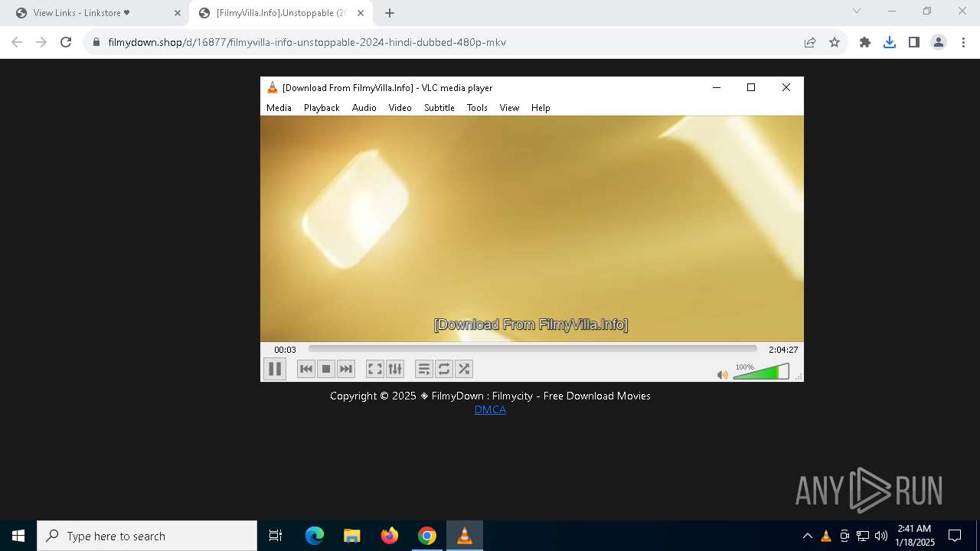Open the Video menu
Viewport: 980px width, 551px height.
(x=400, y=108)
